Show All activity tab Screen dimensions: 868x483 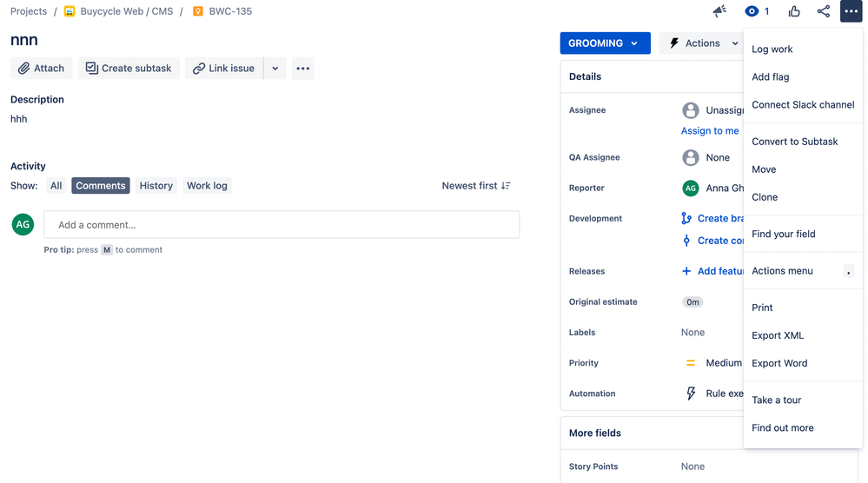[x=56, y=185]
